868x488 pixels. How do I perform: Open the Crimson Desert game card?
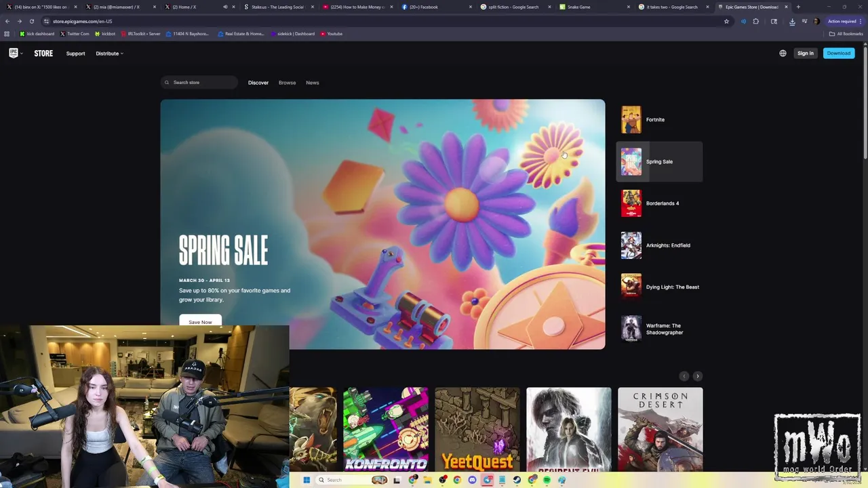click(660, 429)
